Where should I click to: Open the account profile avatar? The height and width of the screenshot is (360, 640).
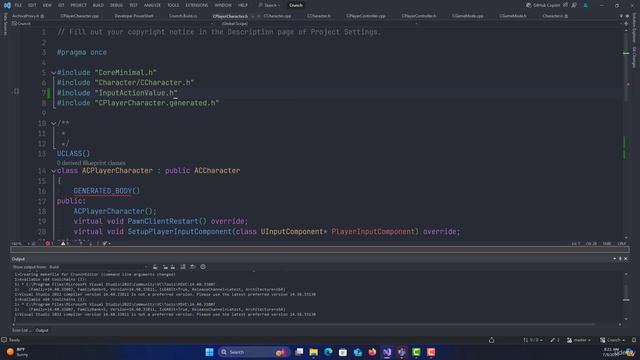pos(586,5)
